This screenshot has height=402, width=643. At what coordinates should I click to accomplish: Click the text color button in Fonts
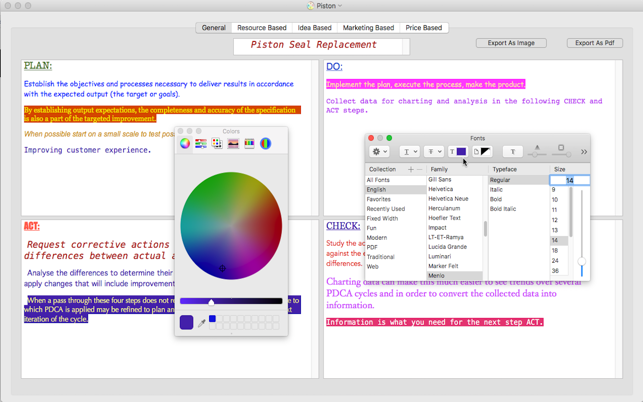pyautogui.click(x=458, y=151)
